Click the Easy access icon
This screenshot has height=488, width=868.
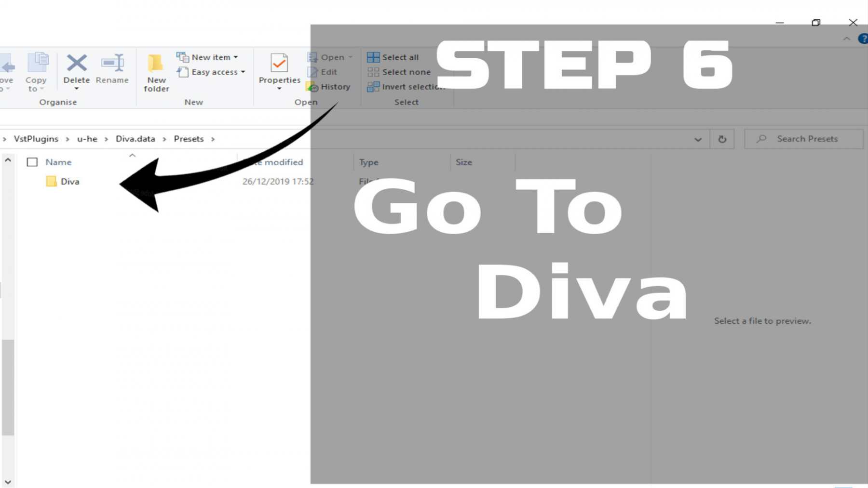[x=182, y=72]
